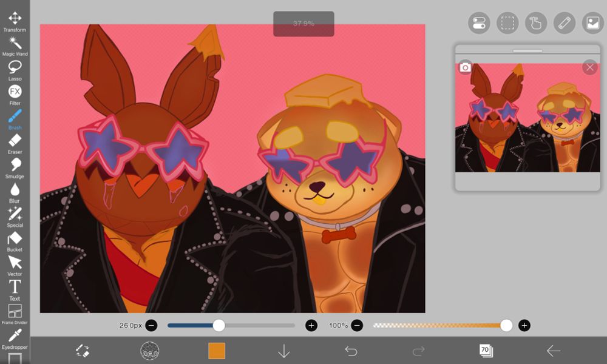
Task: Decrease brush opacity with minus button
Action: [357, 325]
